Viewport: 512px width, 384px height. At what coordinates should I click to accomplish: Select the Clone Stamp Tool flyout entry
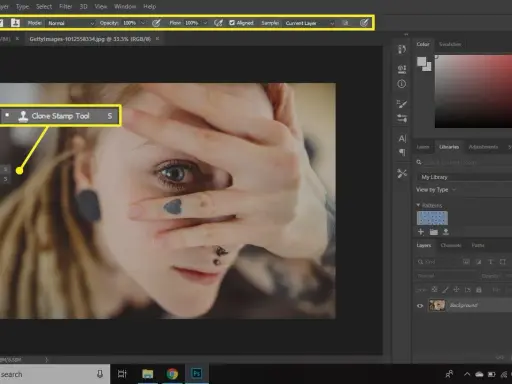(59, 116)
